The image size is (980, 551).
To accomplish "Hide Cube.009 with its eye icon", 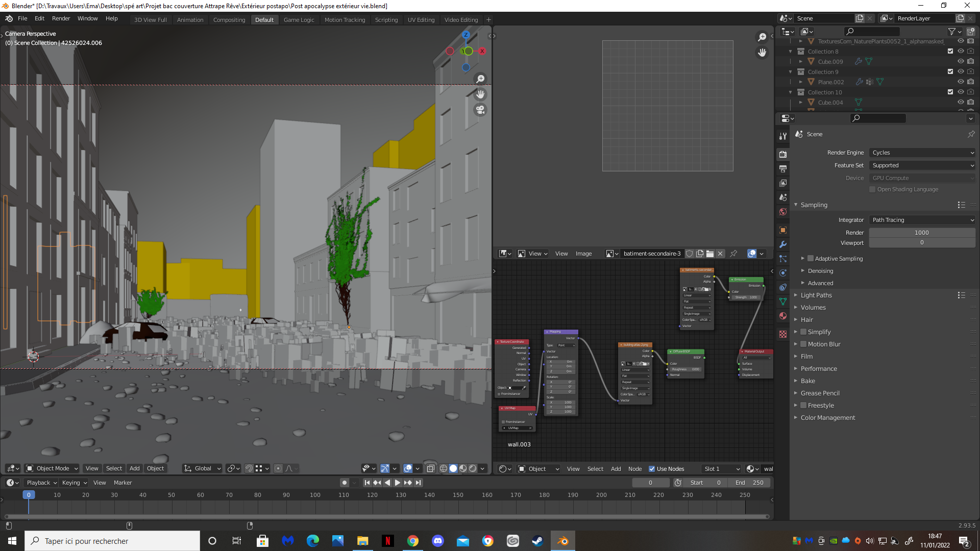I will [961, 61].
